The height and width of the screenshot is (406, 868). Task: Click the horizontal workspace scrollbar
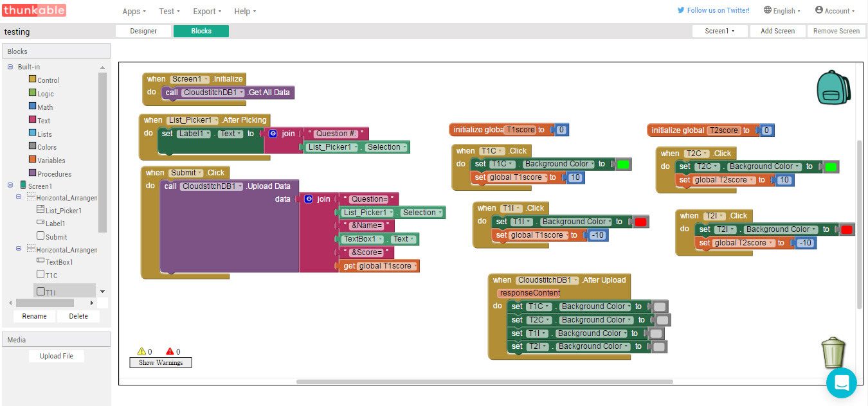click(x=484, y=382)
